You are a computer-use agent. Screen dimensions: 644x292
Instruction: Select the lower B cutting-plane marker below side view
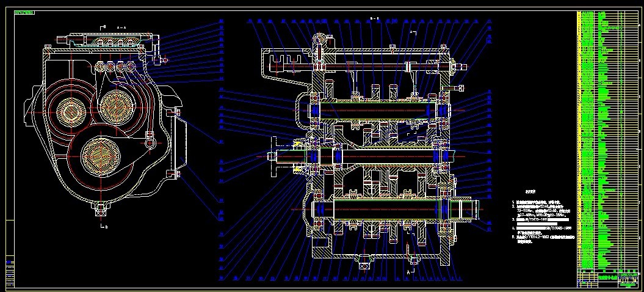(x=104, y=227)
